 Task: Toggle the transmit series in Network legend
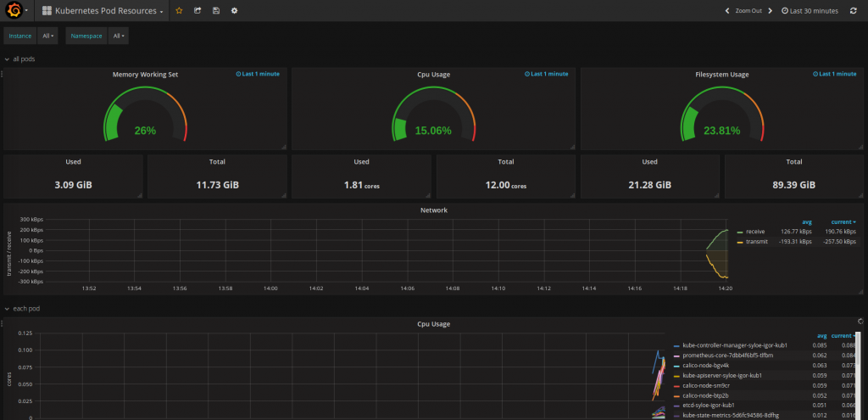tap(757, 242)
